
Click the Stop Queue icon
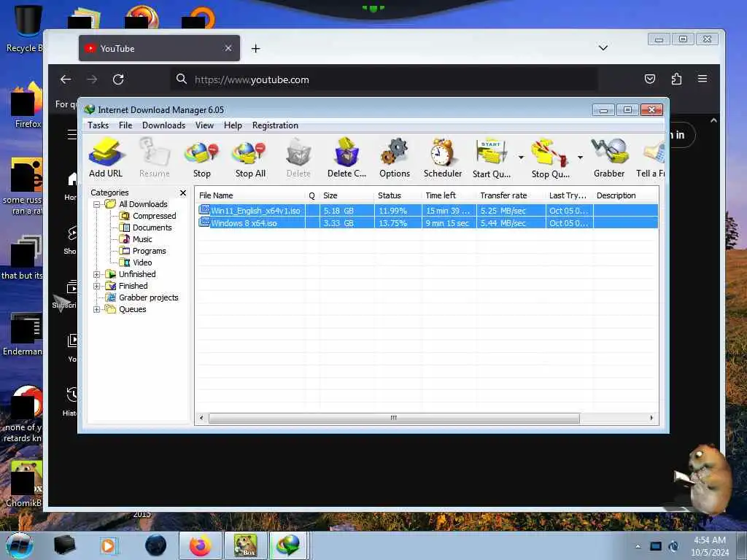coord(550,158)
